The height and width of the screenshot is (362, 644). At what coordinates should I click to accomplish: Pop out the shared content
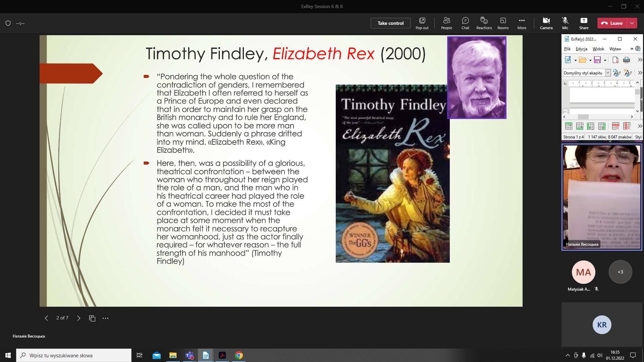click(422, 23)
